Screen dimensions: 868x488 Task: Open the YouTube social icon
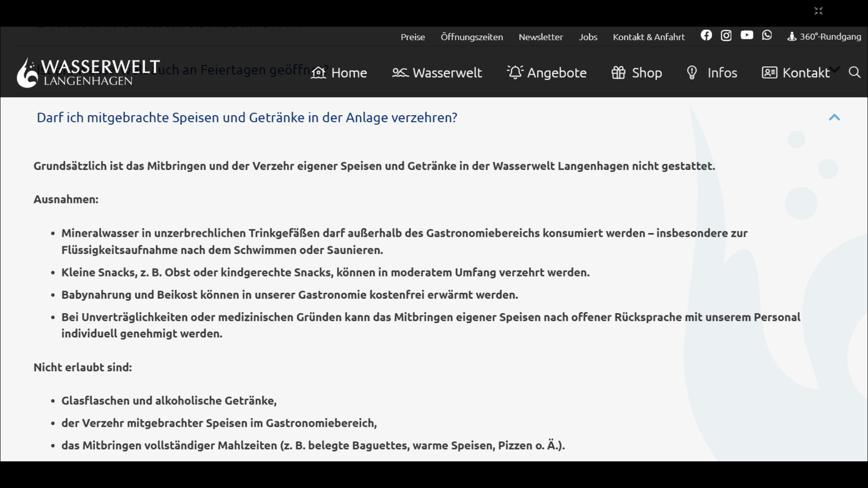coord(747,35)
